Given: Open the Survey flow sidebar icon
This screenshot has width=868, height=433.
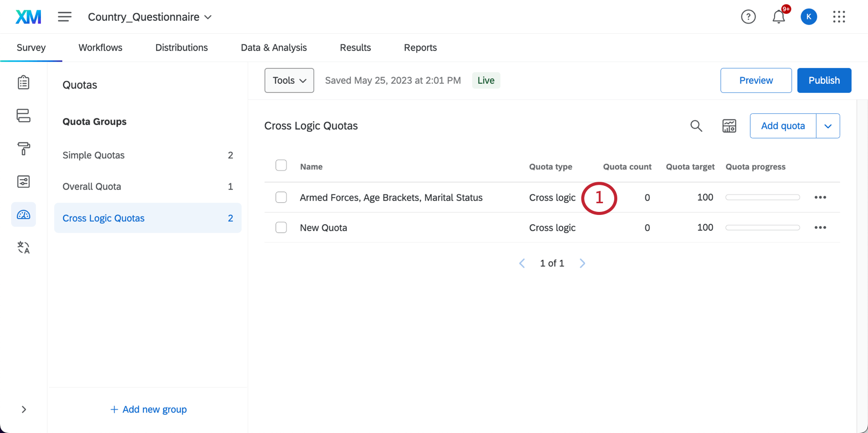Looking at the screenshot, I should coord(23,115).
